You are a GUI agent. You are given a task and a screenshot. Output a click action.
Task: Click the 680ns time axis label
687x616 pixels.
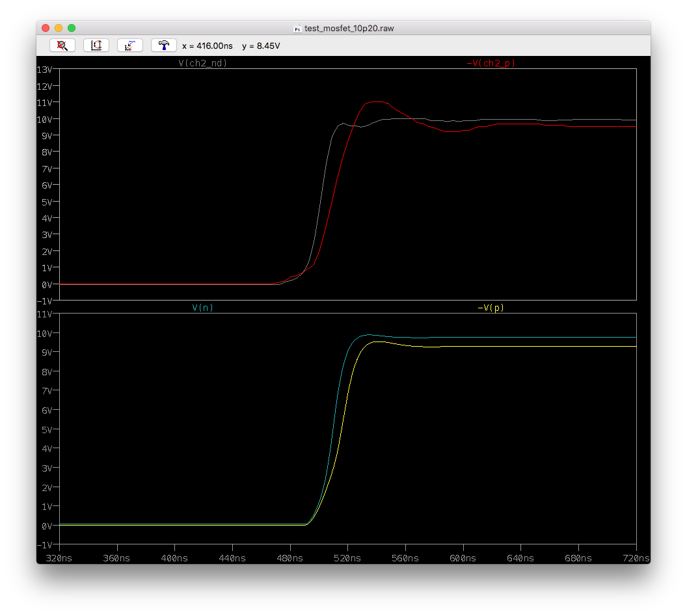[x=578, y=558]
